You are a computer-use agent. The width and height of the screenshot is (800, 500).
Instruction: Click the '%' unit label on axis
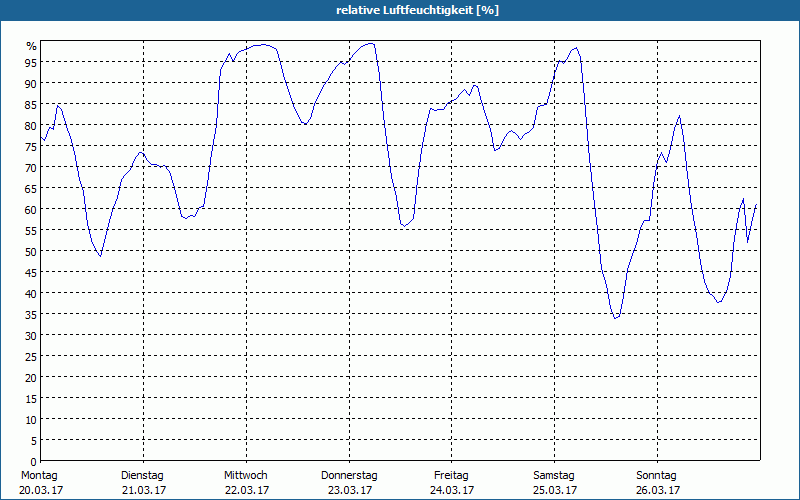pyautogui.click(x=32, y=46)
